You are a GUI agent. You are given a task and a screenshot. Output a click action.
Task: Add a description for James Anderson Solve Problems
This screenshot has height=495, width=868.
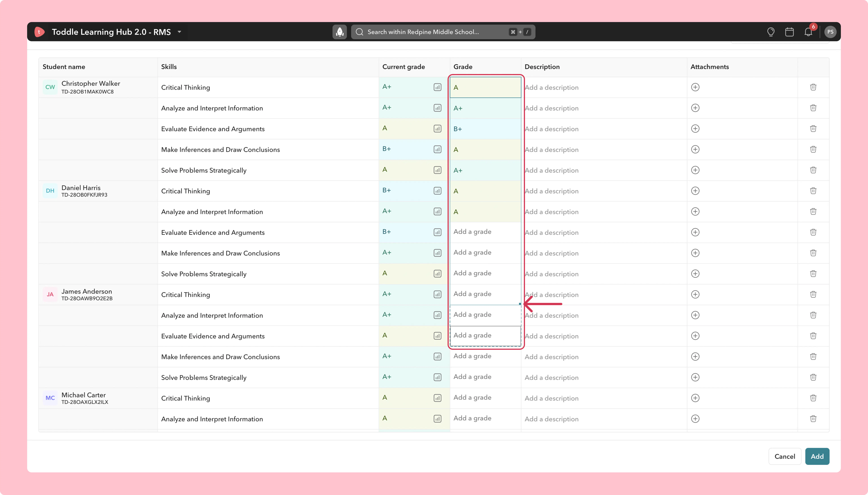click(604, 377)
